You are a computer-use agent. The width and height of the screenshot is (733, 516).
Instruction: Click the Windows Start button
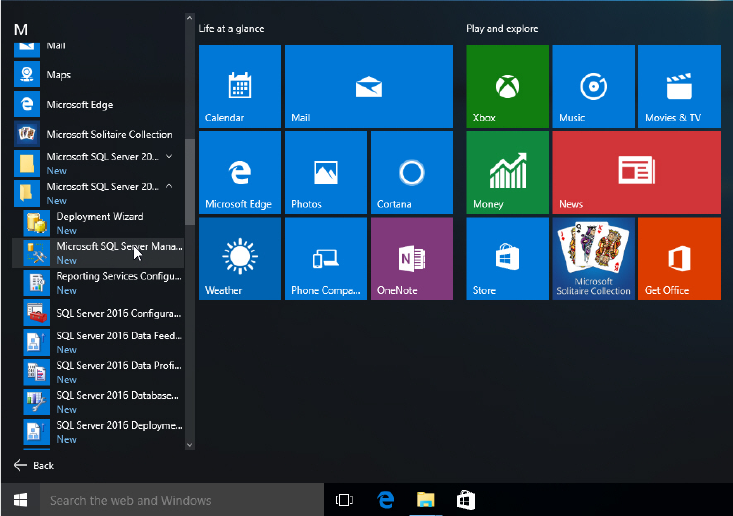[20, 500]
